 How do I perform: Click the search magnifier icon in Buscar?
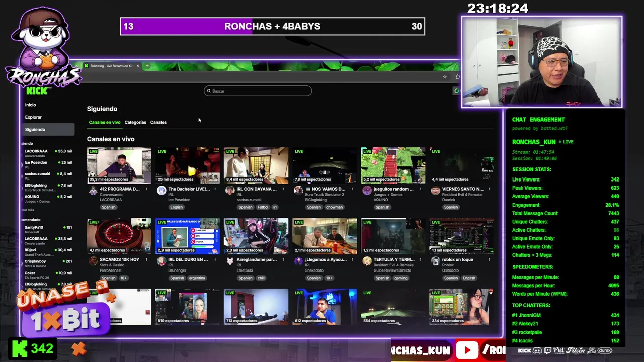coord(209,91)
